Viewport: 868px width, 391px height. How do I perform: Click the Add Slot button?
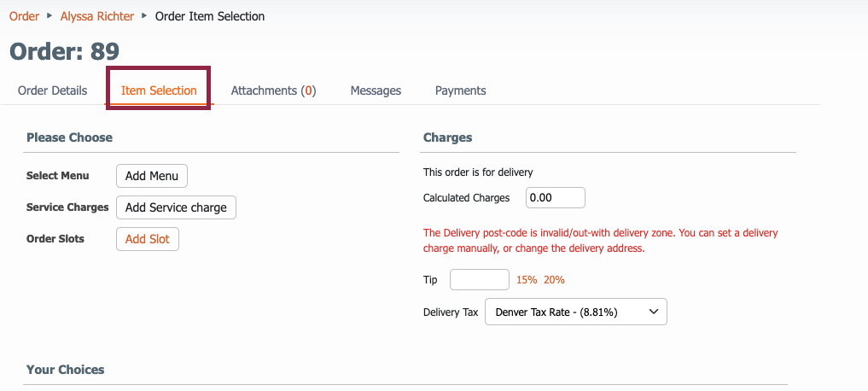pos(148,239)
